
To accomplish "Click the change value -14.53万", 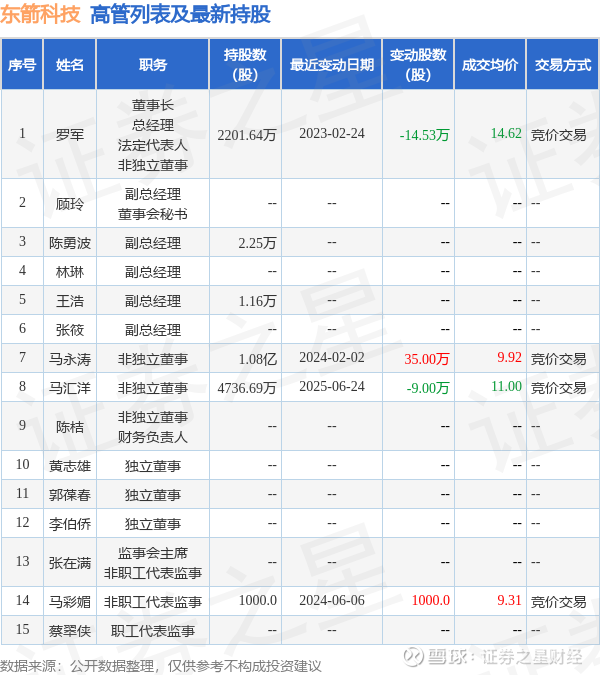I will point(424,135).
